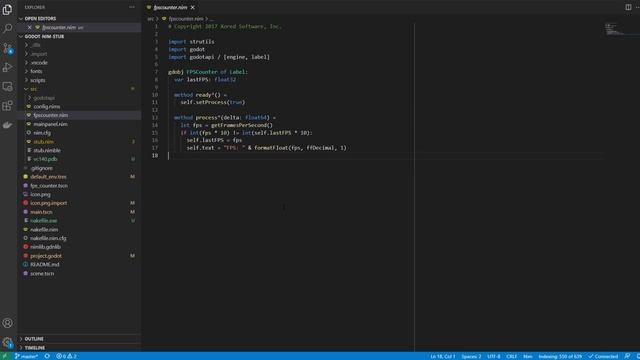Expand the godotapi folder
Image resolution: width=640 pixels, height=360 pixels.
click(x=44, y=98)
